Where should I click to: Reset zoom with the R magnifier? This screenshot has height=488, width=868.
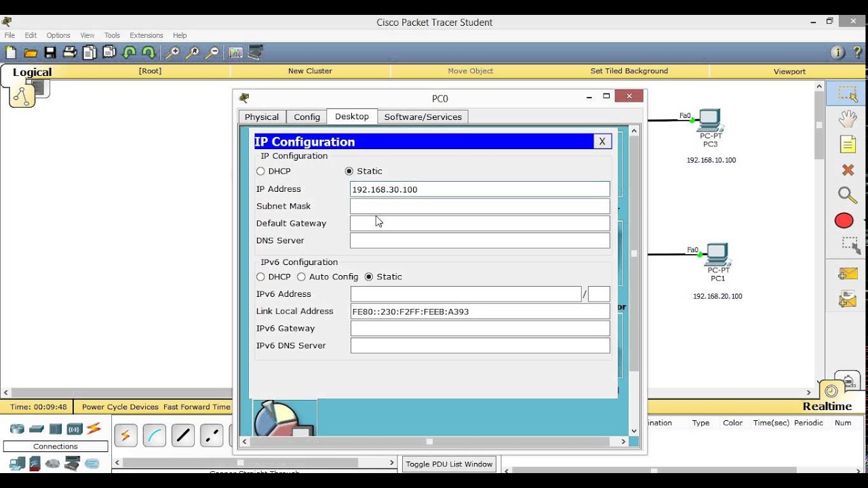click(193, 53)
